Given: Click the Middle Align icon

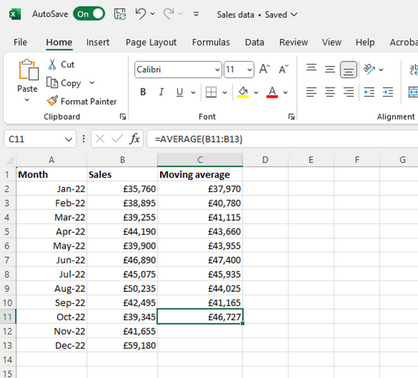Looking at the screenshot, I should tap(330, 69).
